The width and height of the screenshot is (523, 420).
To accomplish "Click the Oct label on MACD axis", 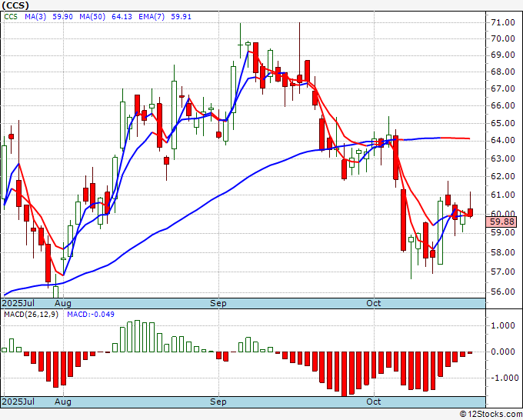I will [373, 402].
